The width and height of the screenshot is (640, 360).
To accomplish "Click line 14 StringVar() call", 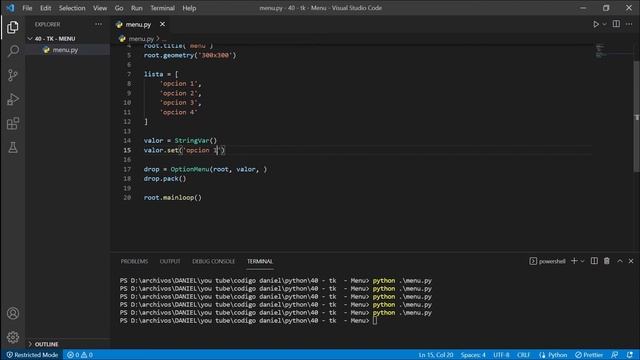I will (x=196, y=140).
